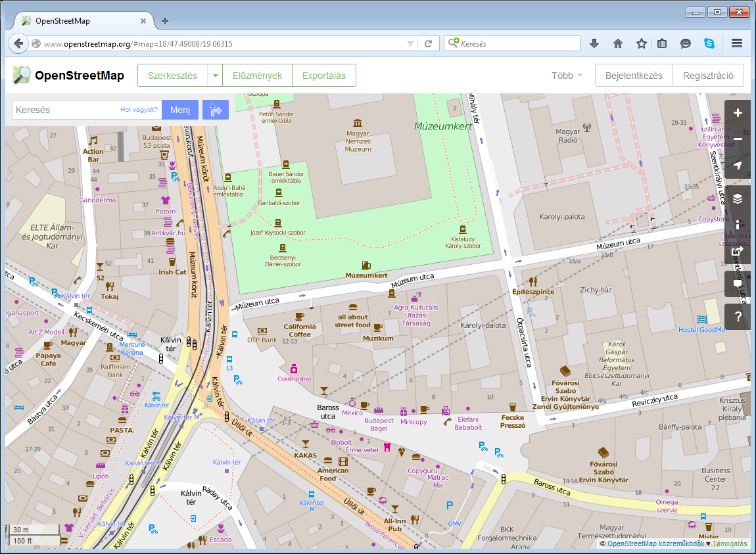Click the Ötpacsirta utca street label
756x554 pixels.
[x=524, y=342]
